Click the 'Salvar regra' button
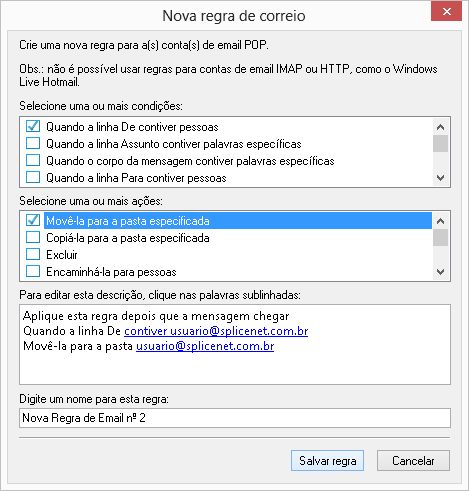The image size is (469, 491). 327,461
